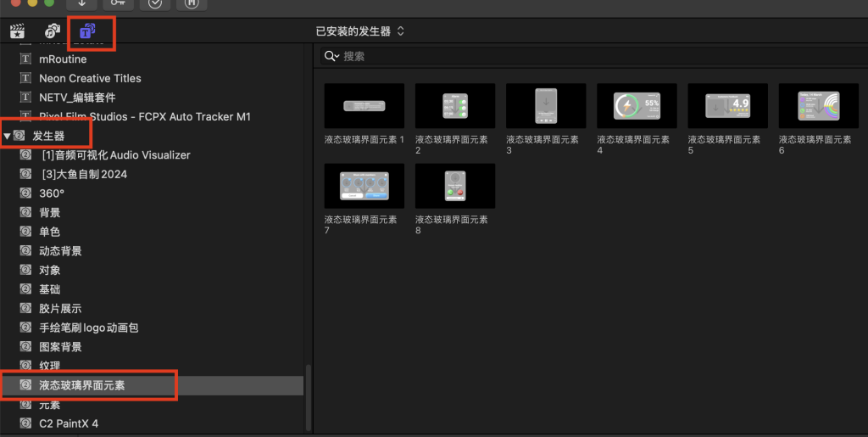Open the Libraries sidebar clapperboard icon
The image size is (868, 437).
click(16, 31)
